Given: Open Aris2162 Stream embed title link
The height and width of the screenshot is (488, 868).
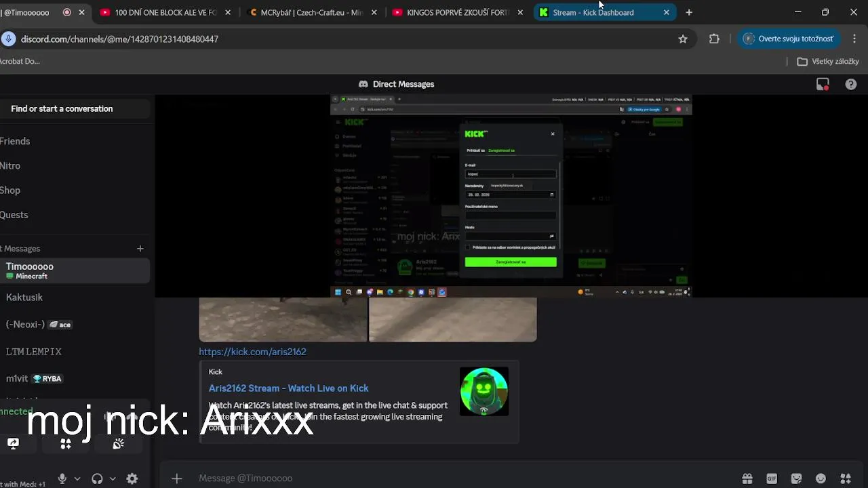Looking at the screenshot, I should tap(288, 388).
